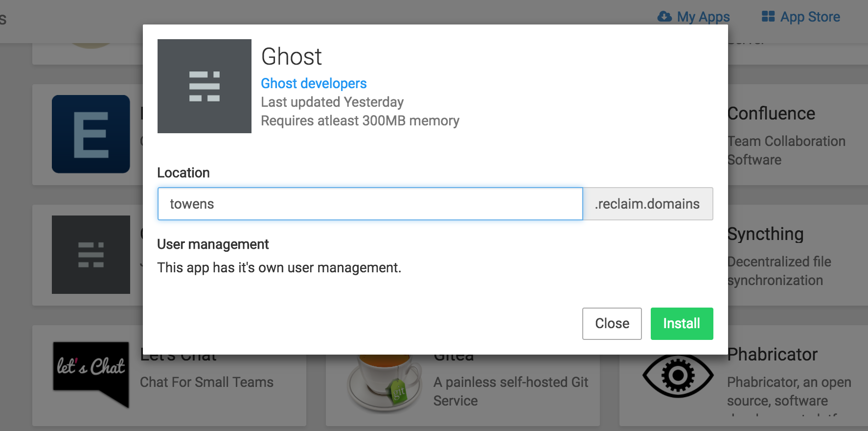Click the User management heading
The image size is (868, 431).
(213, 244)
